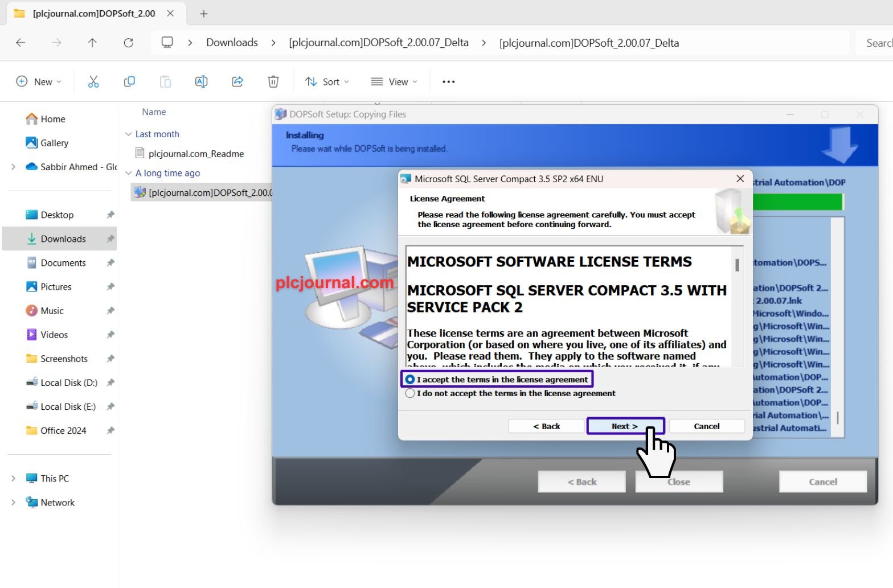The height and width of the screenshot is (588, 893).
Task: Close the DOPSoft Explorer tab
Action: [x=170, y=14]
